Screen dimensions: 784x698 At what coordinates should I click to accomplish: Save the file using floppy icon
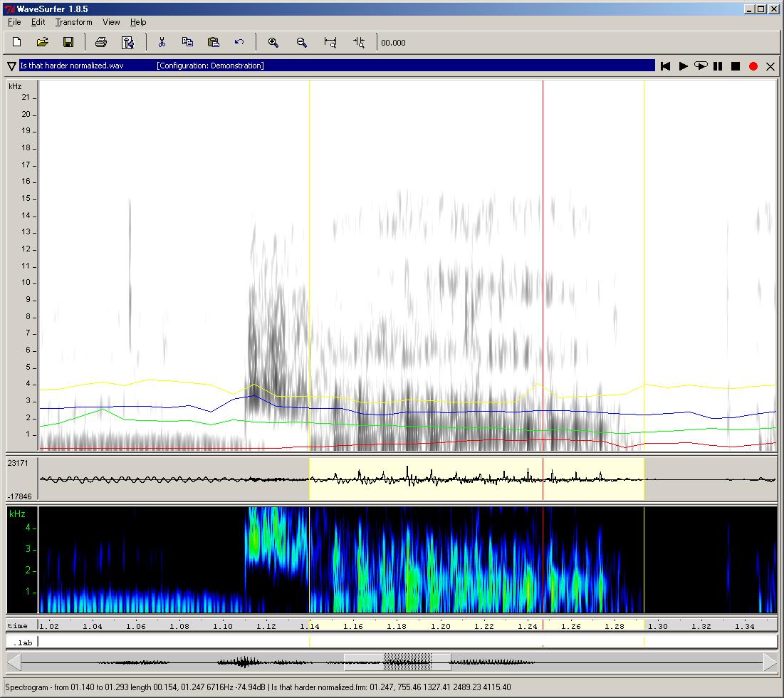tap(68, 43)
